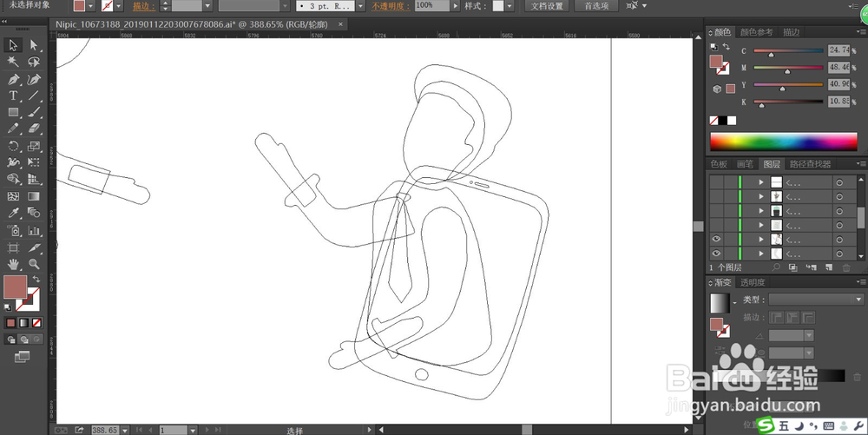The width and height of the screenshot is (868, 435).
Task: Choose Draw Behind mode
Action: point(24,339)
